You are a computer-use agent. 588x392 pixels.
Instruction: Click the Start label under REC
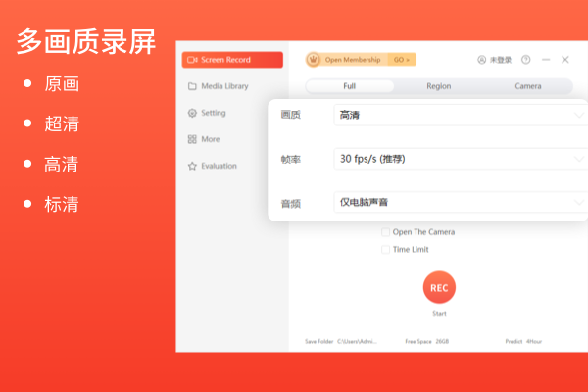click(x=439, y=314)
